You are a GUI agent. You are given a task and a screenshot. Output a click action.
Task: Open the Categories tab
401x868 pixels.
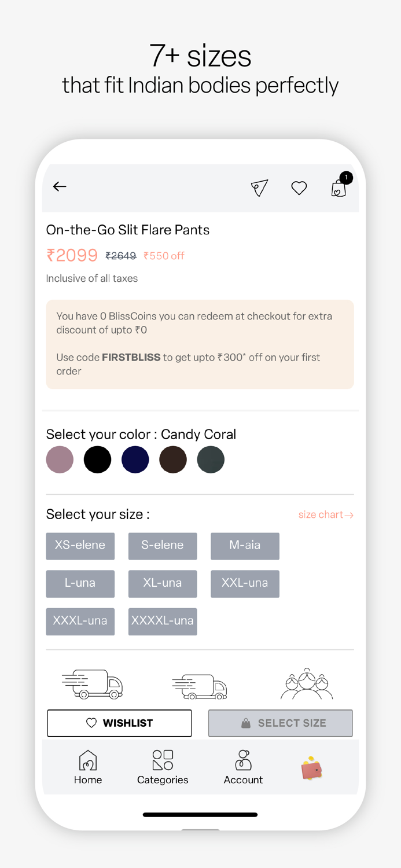tap(163, 767)
